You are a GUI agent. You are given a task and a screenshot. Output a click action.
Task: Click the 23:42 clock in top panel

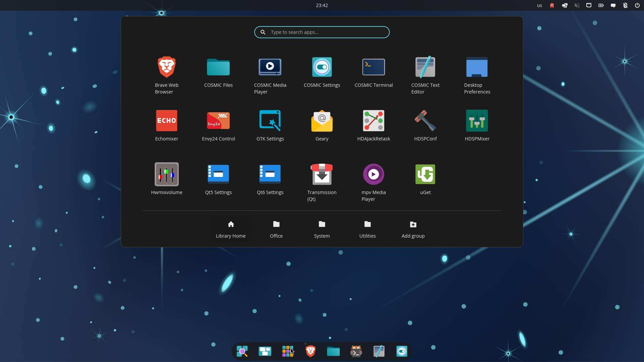[322, 5]
